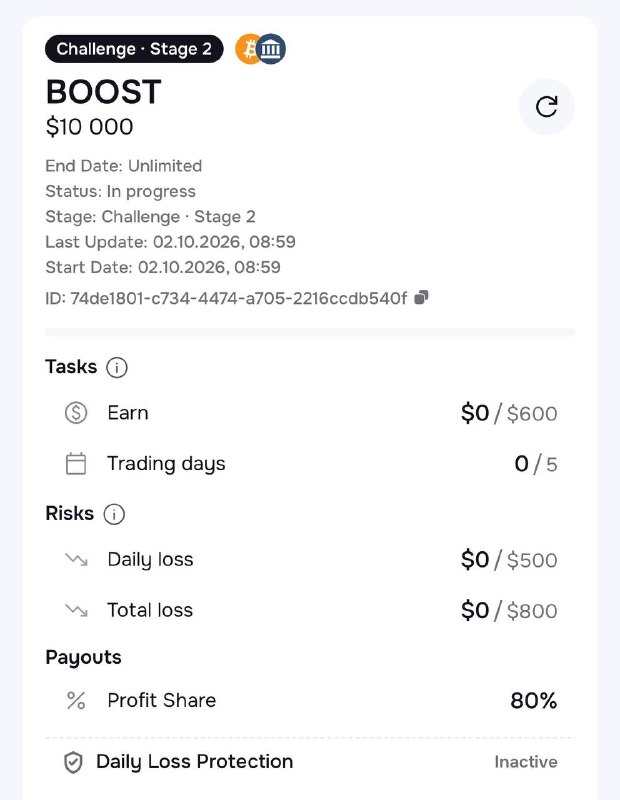Open the Risks info tooltip icon
The image size is (620, 800).
(114, 514)
